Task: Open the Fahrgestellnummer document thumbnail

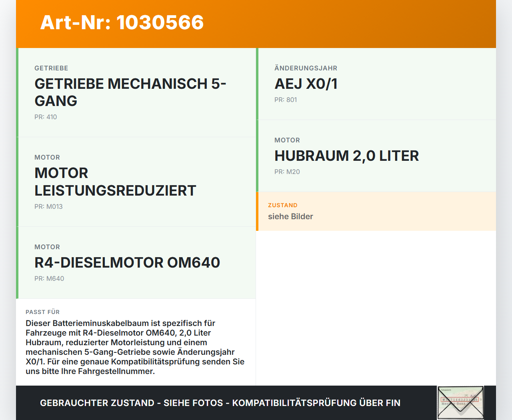Action: click(460, 402)
